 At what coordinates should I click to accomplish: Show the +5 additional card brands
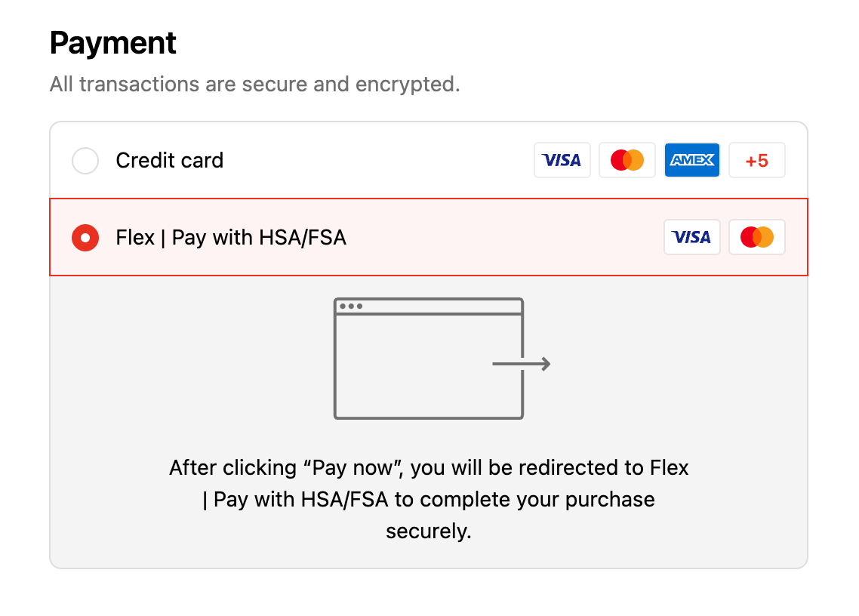pos(756,160)
